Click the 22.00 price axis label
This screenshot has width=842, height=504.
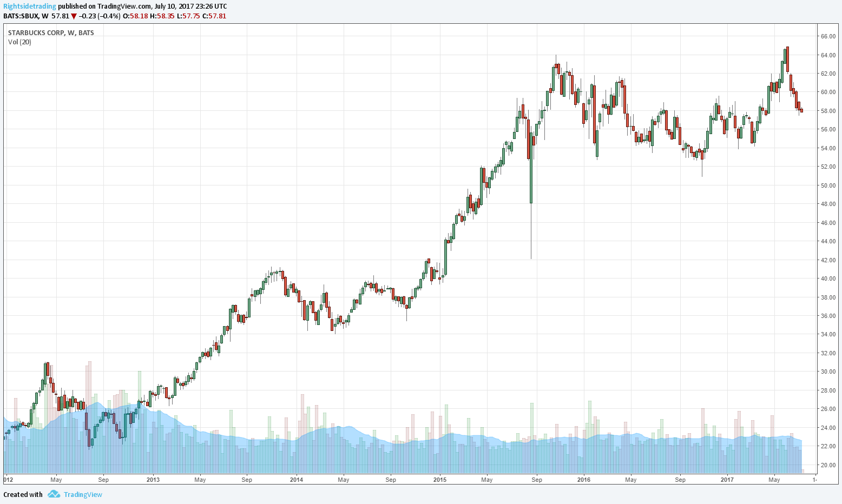point(828,446)
